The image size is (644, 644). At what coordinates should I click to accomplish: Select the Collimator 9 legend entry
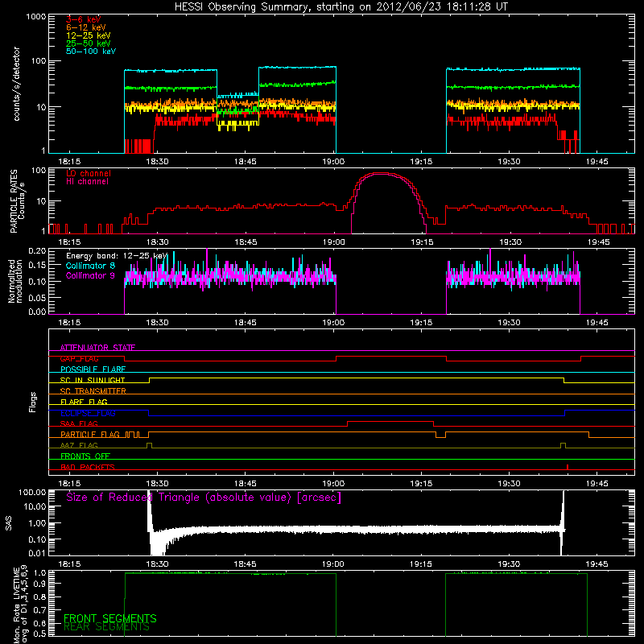[90, 275]
